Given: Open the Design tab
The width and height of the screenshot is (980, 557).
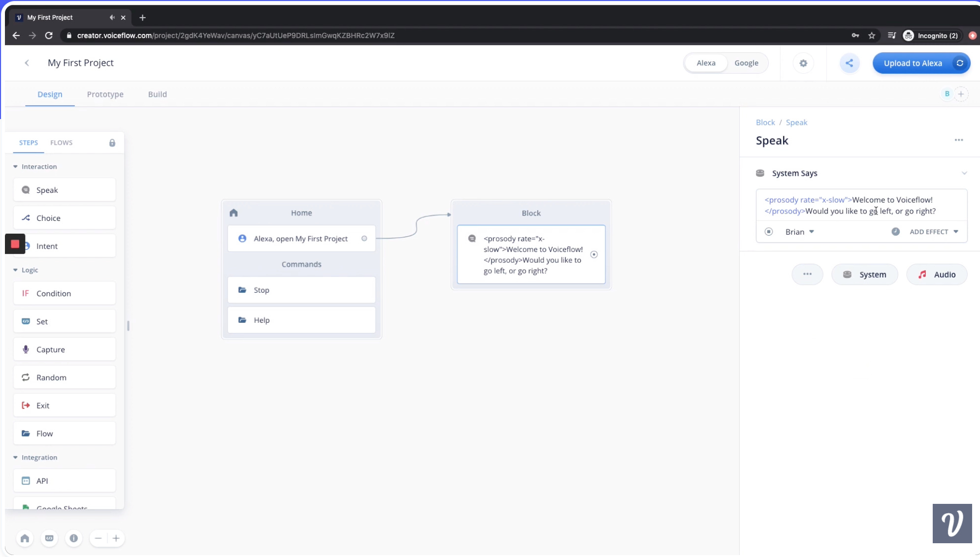Looking at the screenshot, I should (x=50, y=94).
